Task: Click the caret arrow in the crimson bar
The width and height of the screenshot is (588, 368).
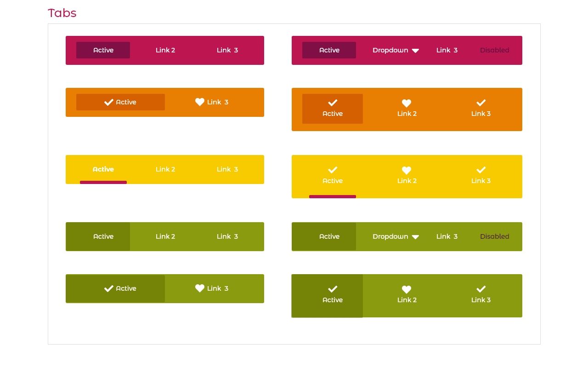Action: (x=415, y=51)
